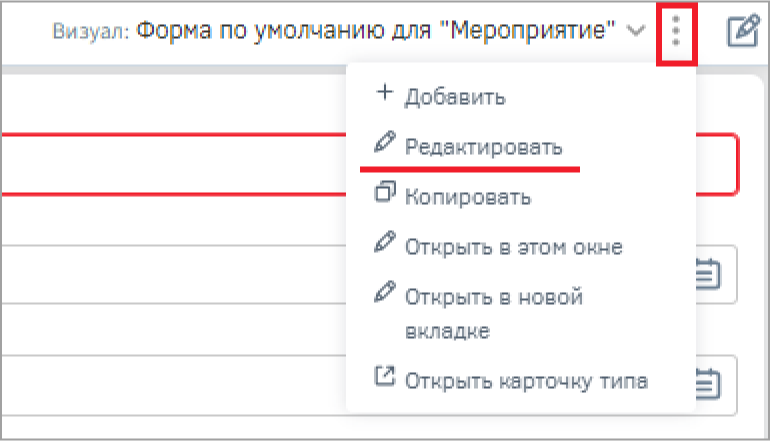Expand the Визуал chevron arrow
This screenshot has height=441, width=770.
tap(636, 32)
